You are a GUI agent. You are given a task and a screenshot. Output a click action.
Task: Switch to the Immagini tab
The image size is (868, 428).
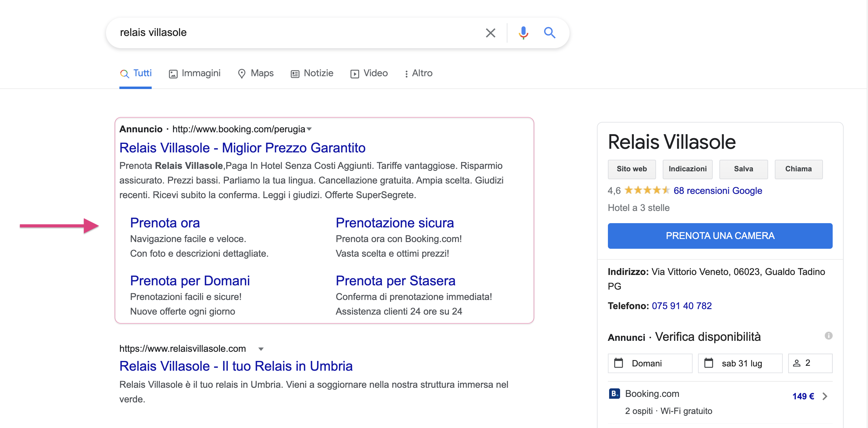tap(194, 73)
